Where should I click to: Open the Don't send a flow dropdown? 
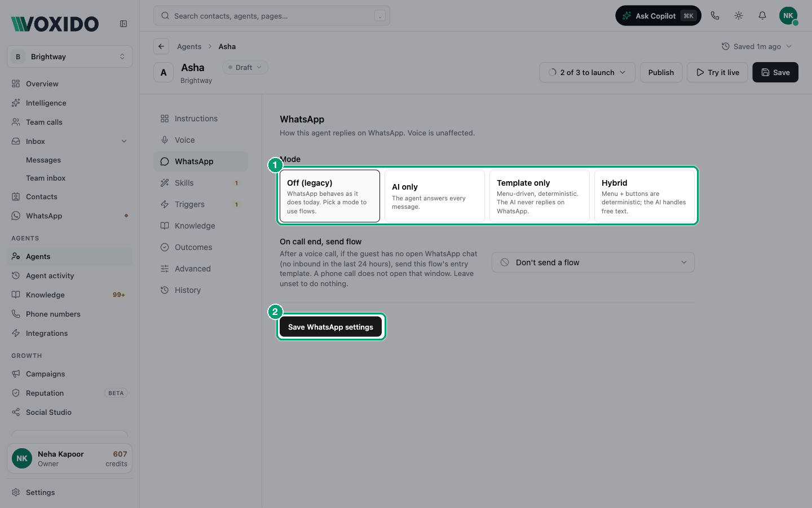(593, 262)
